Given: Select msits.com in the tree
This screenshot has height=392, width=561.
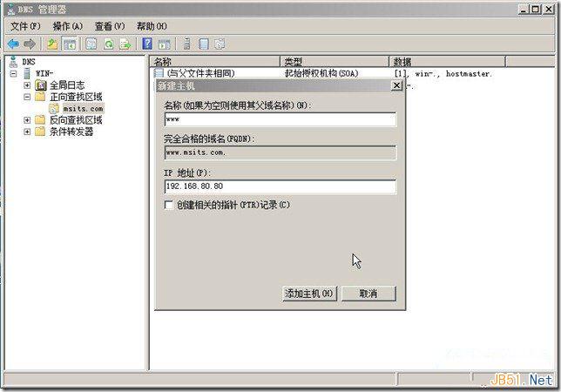Looking at the screenshot, I should point(83,108).
